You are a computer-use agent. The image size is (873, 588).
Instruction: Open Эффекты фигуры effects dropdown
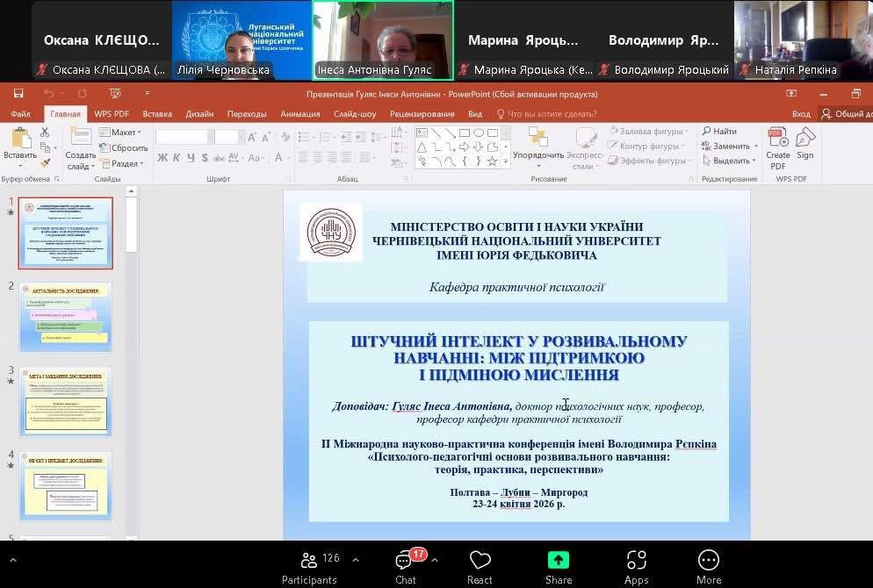[x=649, y=161]
